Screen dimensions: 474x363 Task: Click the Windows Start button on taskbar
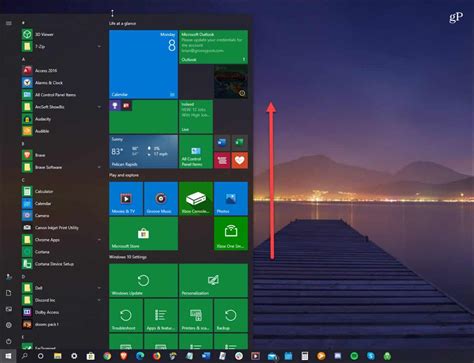[x=8, y=356]
